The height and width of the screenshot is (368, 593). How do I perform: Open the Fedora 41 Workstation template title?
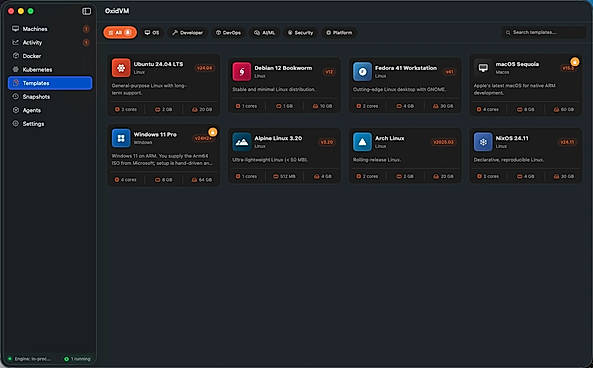406,68
